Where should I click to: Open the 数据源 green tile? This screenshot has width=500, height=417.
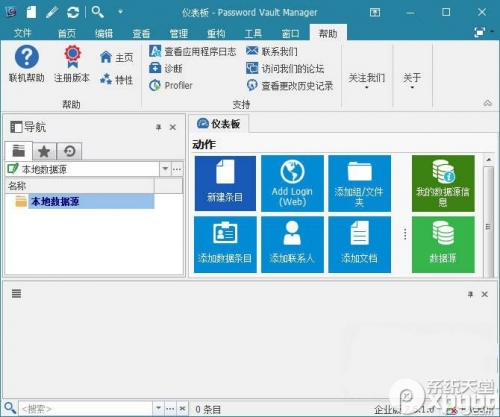[443, 244]
